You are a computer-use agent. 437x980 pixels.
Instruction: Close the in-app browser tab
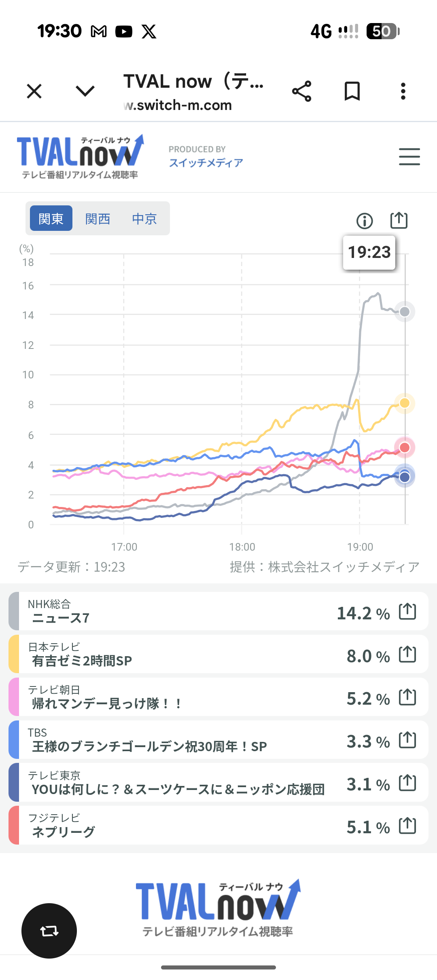(x=34, y=91)
